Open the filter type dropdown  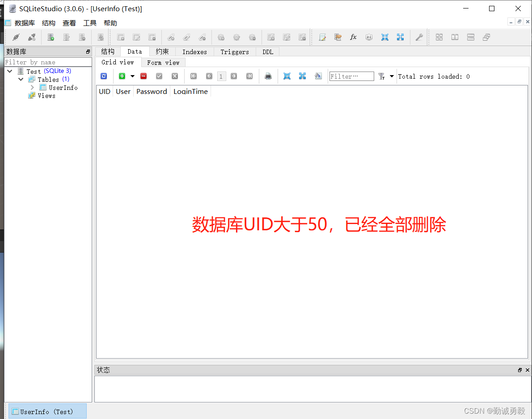coord(391,76)
